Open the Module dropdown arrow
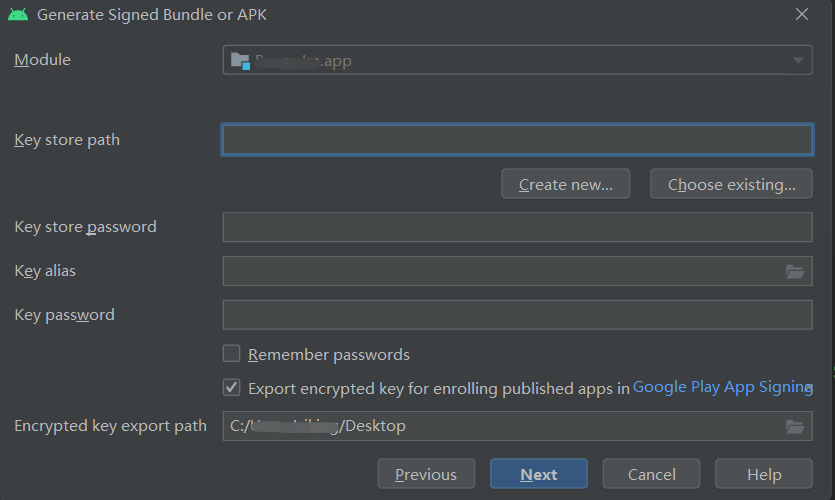The image size is (835, 500). tap(798, 61)
